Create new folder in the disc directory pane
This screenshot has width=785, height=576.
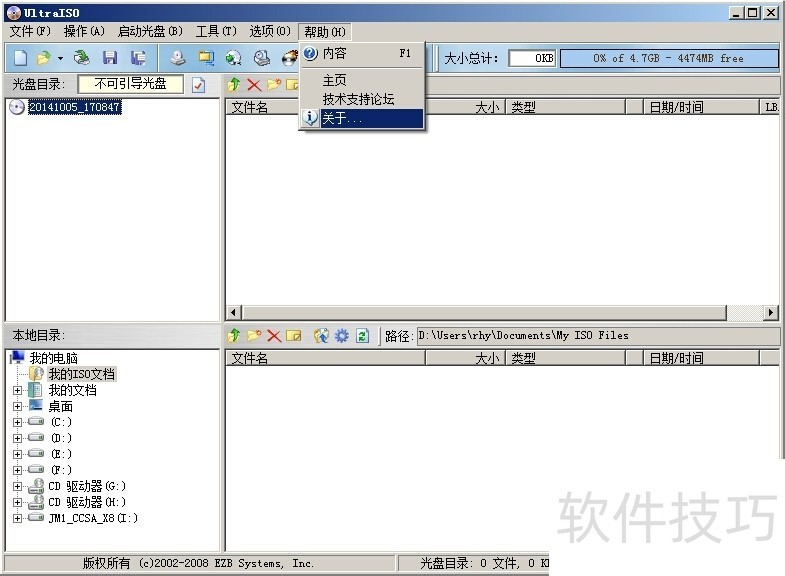coord(274,85)
